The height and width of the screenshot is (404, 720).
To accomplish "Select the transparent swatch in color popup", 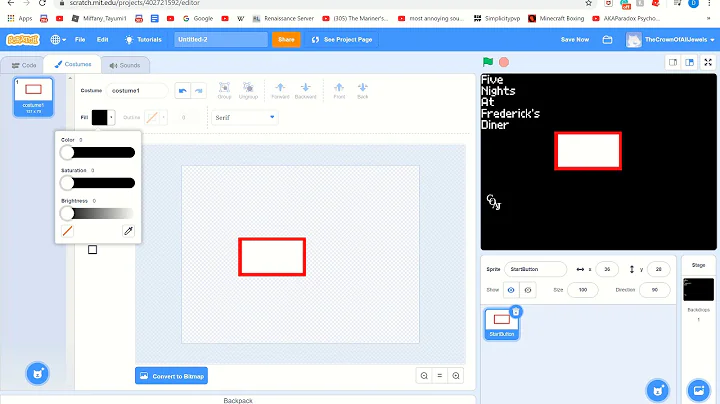I will pyautogui.click(x=67, y=231).
